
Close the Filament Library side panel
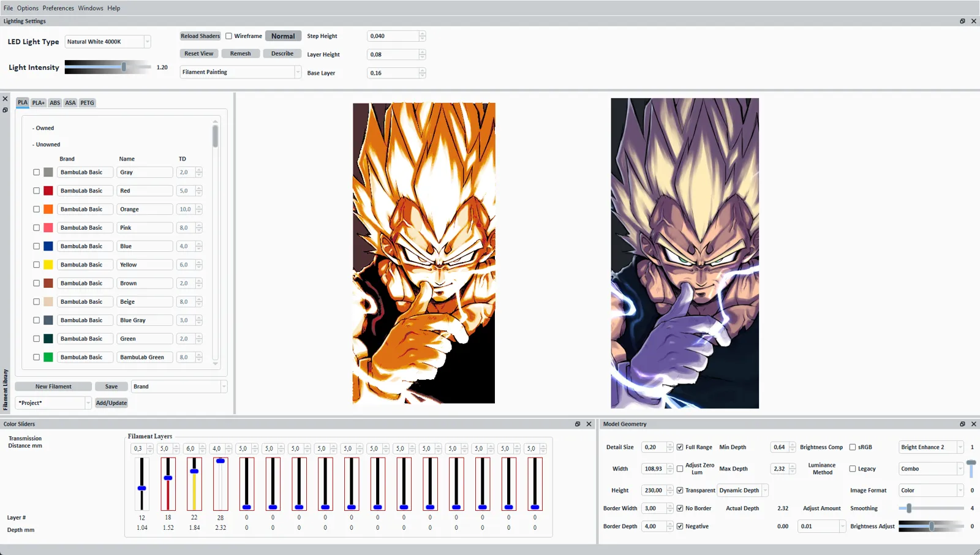5,99
